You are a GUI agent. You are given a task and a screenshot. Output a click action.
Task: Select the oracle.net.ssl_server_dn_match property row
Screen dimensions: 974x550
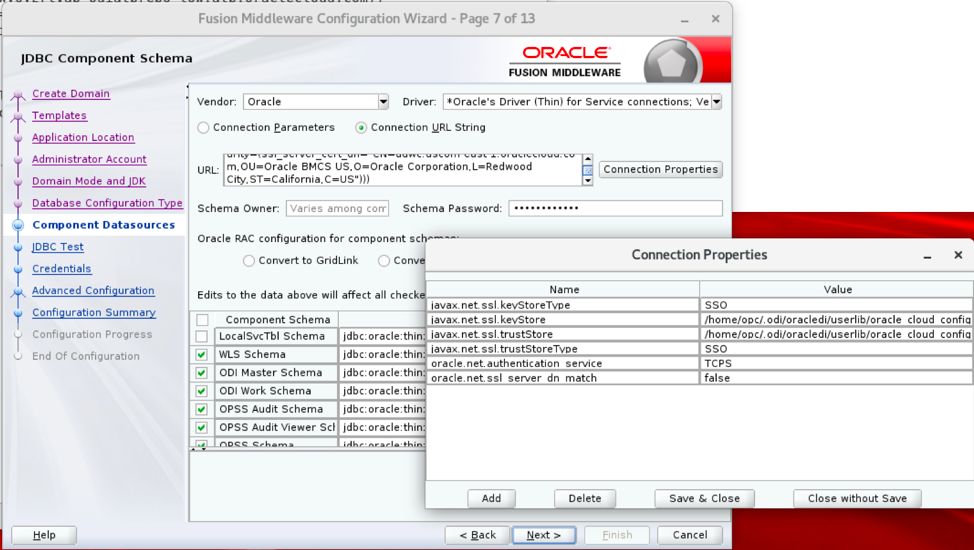563,378
